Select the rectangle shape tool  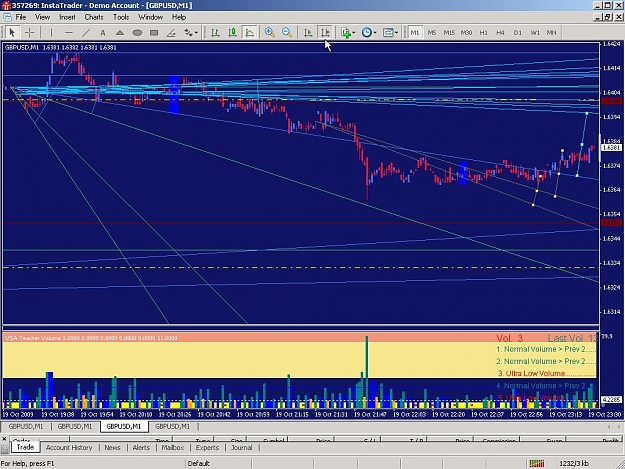pyautogui.click(x=154, y=33)
